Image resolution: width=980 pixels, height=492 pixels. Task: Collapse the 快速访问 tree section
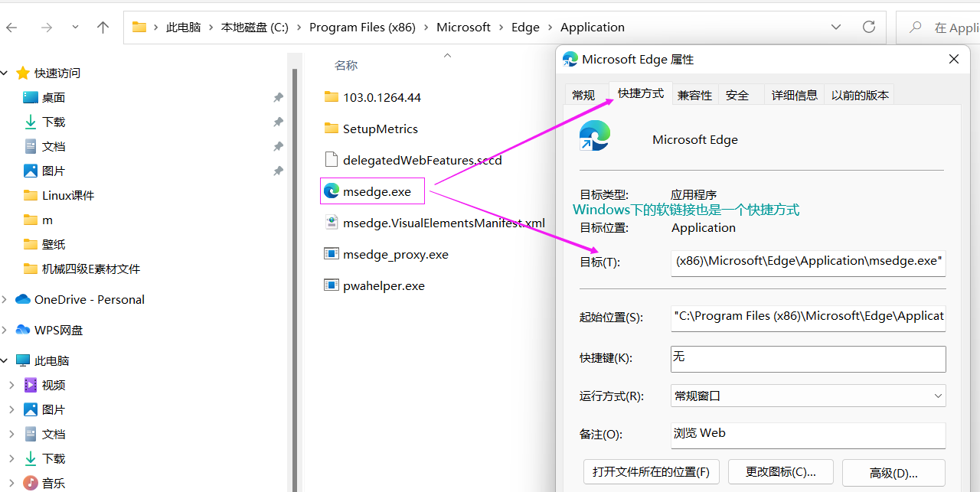click(x=5, y=73)
